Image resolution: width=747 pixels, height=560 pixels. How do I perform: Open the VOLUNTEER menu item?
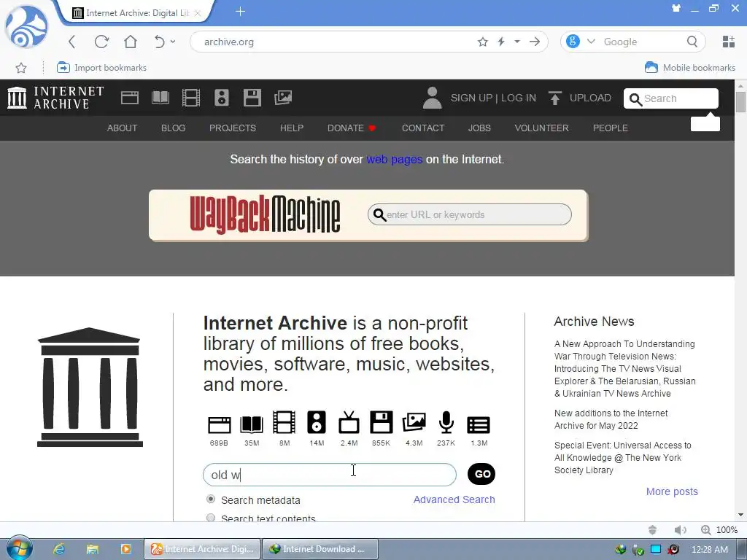click(x=542, y=128)
